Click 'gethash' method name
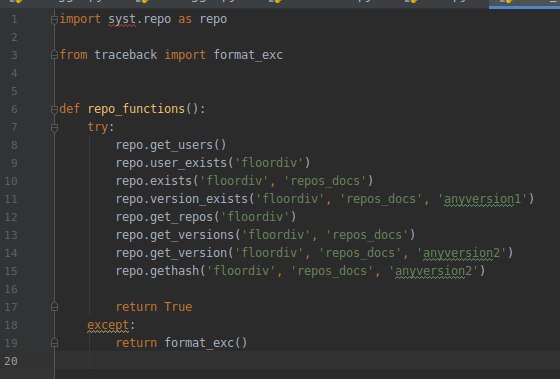The width and height of the screenshot is (560, 379). coord(174,270)
